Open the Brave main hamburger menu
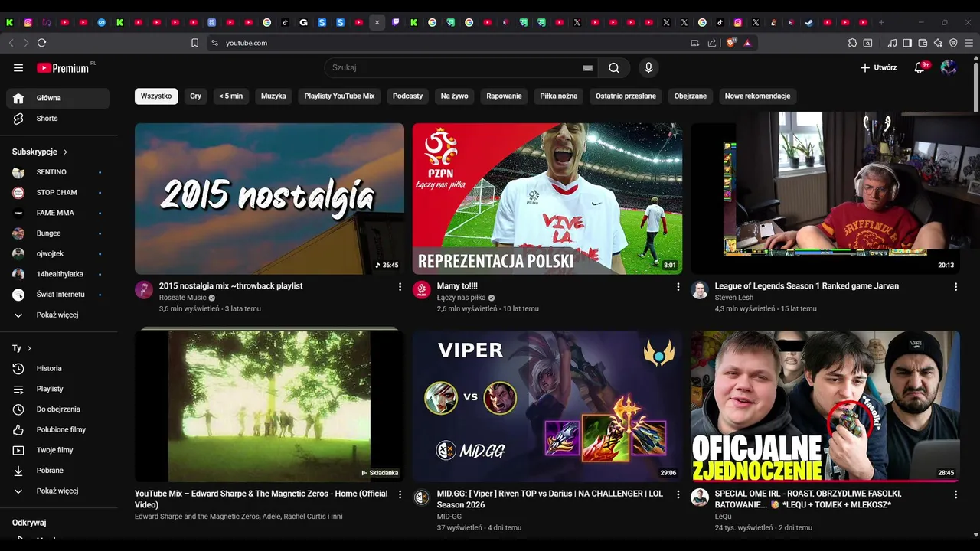This screenshot has width=980, height=551. 969,43
